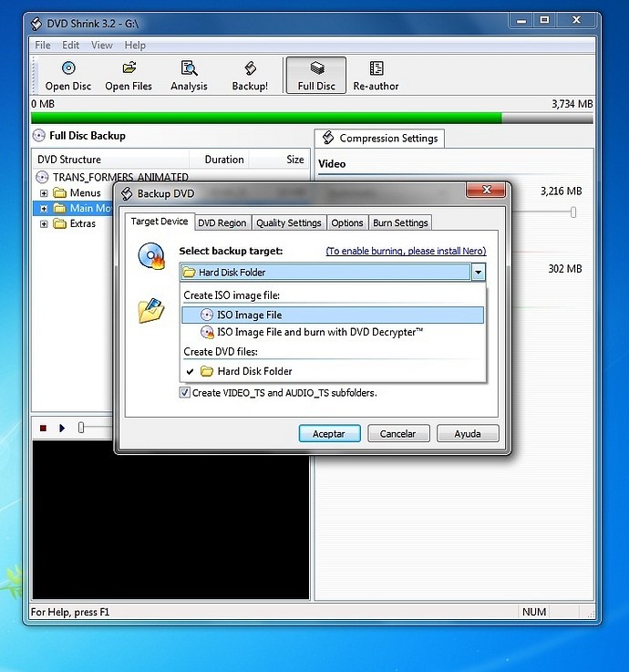Click the green disc size bar
This screenshot has width=629, height=672.
tap(266, 118)
